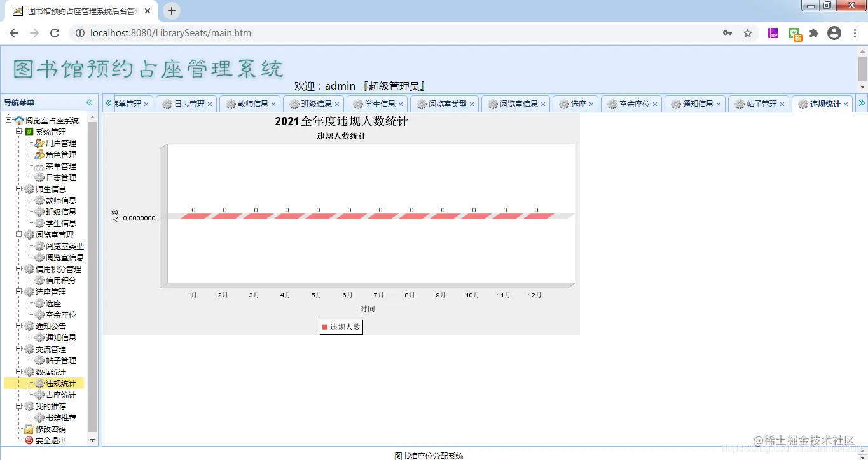Viewport: 868px width, 460px height.
Task: Select 日志管理 in the navigation tree
Action: point(60,178)
